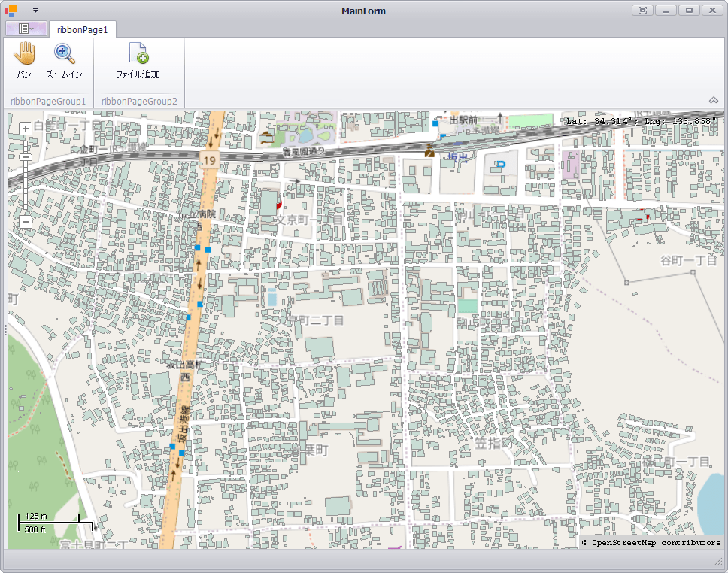Click the brown marker near 押出駅前

430,151
